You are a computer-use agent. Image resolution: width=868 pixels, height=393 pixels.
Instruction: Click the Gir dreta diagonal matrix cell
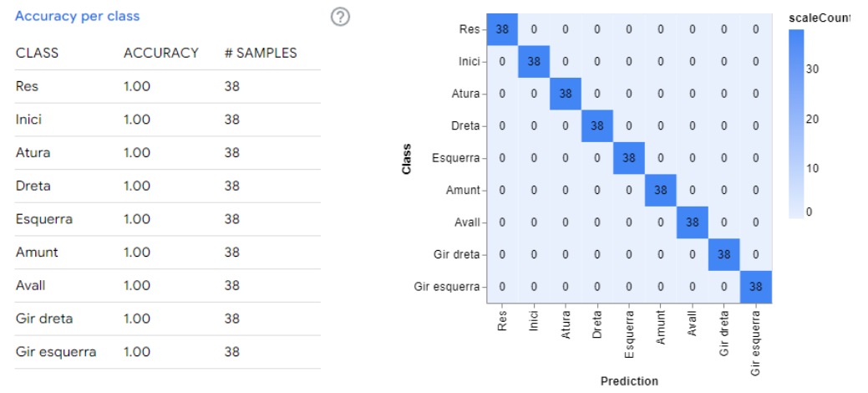pyautogui.click(x=723, y=254)
